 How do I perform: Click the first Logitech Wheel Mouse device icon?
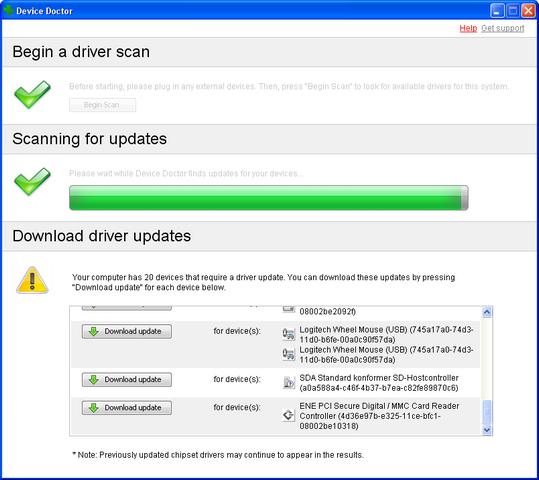coord(288,334)
